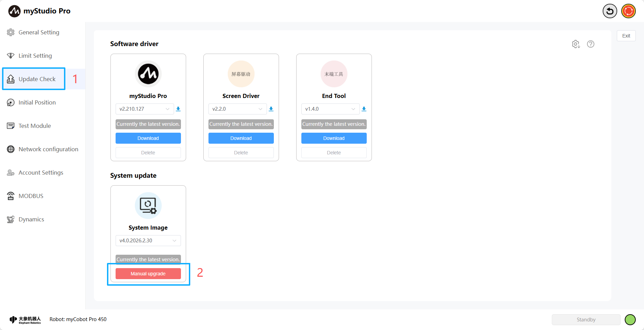The height and width of the screenshot is (330, 644).
Task: Click the System Image monitor icon
Action: (148, 206)
